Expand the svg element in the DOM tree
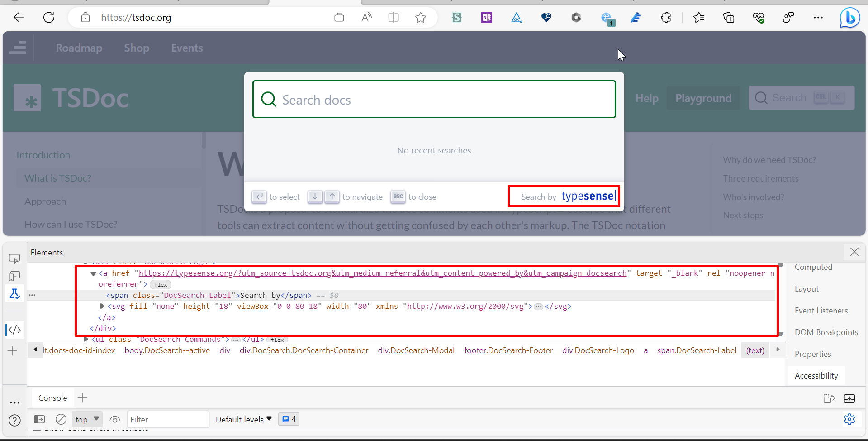 tap(102, 306)
